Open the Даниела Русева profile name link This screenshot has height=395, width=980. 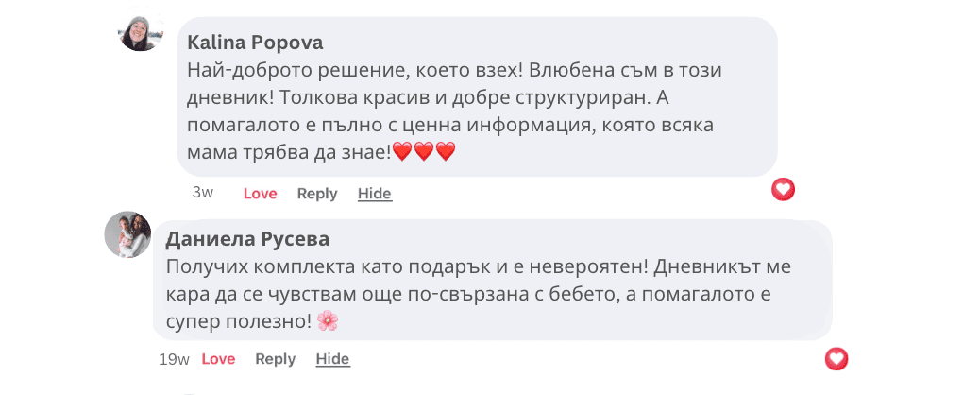[x=247, y=239]
